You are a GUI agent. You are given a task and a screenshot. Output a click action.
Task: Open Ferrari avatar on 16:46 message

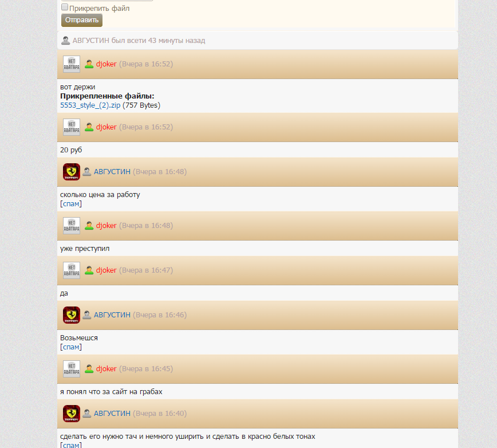point(72,315)
